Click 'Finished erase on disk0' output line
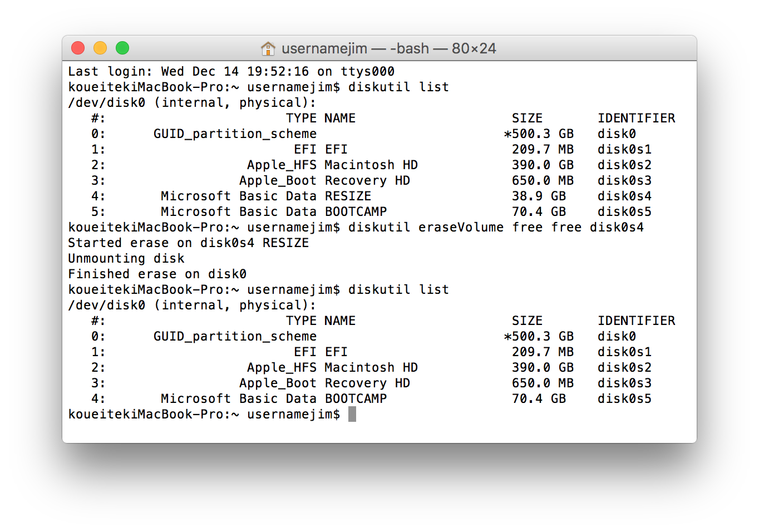 point(157,274)
